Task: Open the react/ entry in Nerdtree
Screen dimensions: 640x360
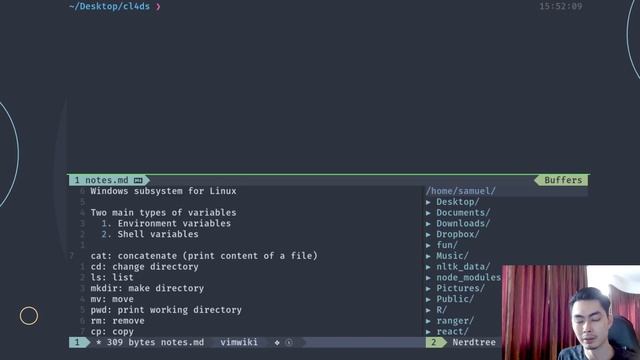Action: [x=452, y=331]
